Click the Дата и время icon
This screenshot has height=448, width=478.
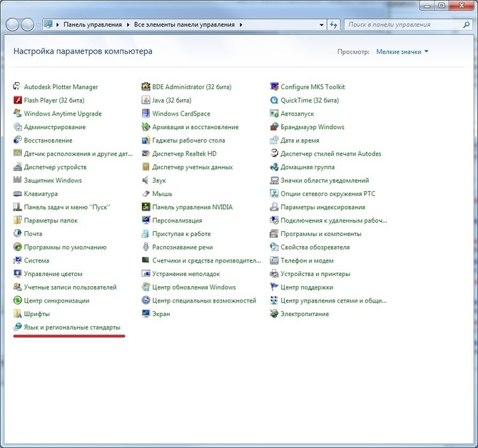pos(275,141)
